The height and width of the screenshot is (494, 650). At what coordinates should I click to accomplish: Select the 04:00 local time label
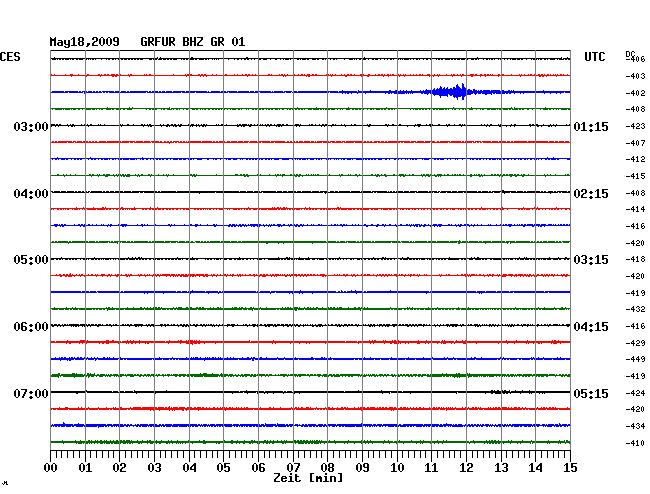point(31,194)
